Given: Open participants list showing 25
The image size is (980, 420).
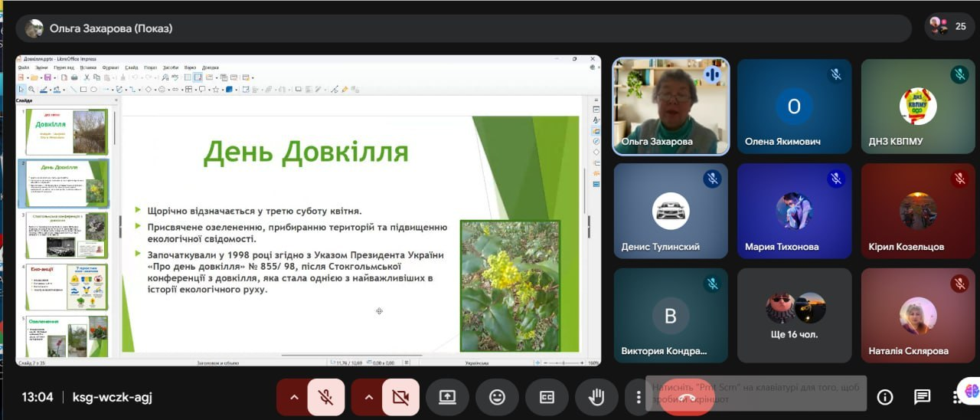Looking at the screenshot, I should (949, 27).
